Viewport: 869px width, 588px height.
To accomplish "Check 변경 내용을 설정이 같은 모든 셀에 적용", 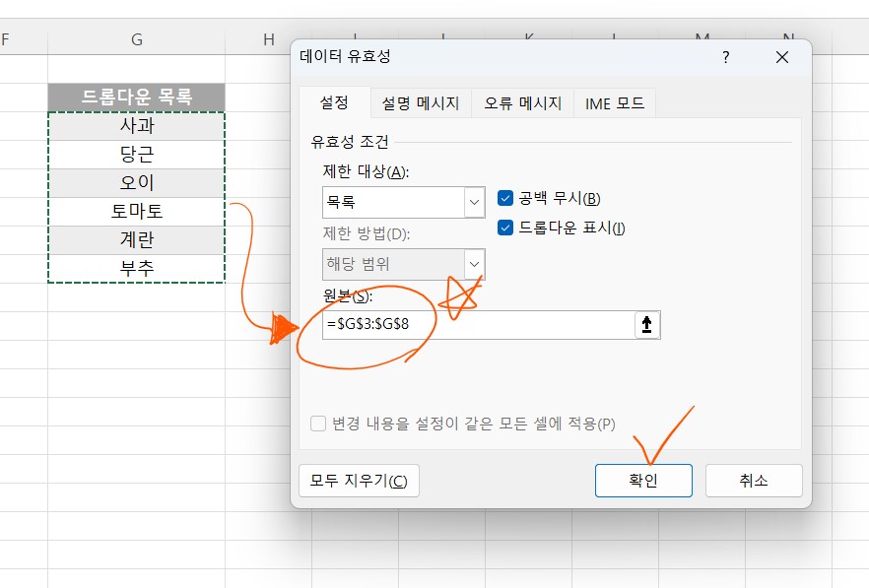I will 317,422.
